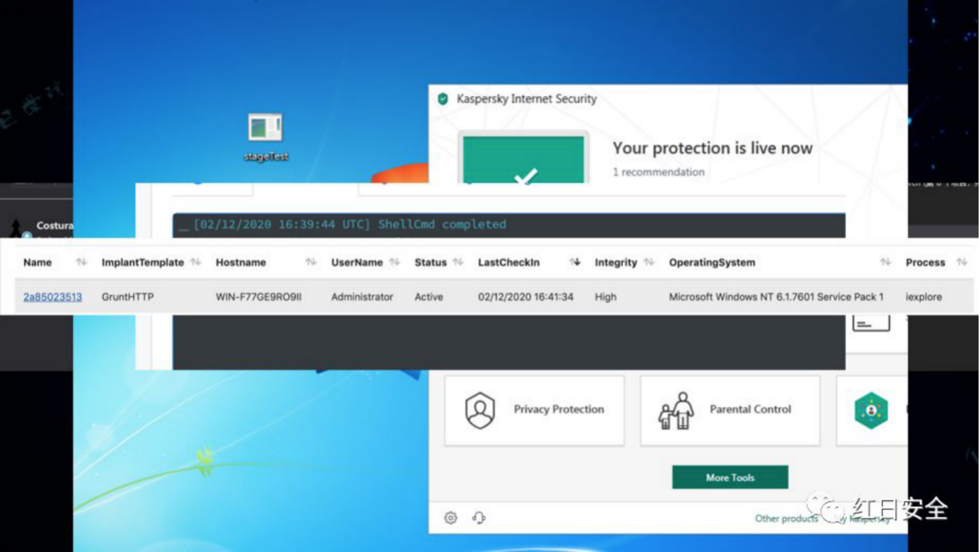Open Kaspersky support headset icon
This screenshot has height=552, width=980.
coord(479,517)
